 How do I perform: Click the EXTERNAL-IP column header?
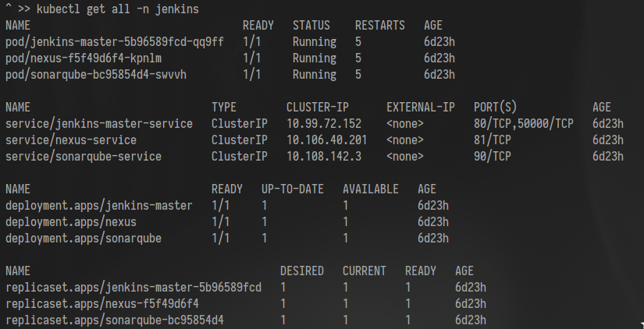[420, 108]
